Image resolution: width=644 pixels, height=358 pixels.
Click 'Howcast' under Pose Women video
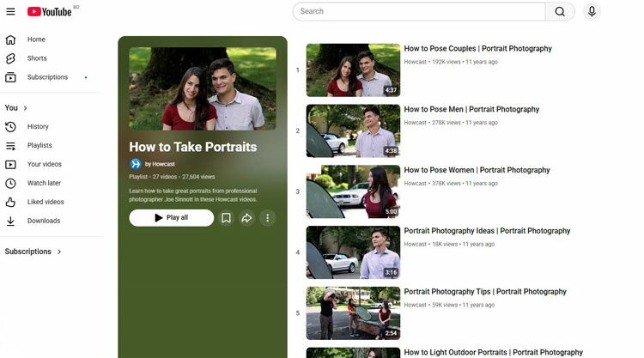(416, 184)
